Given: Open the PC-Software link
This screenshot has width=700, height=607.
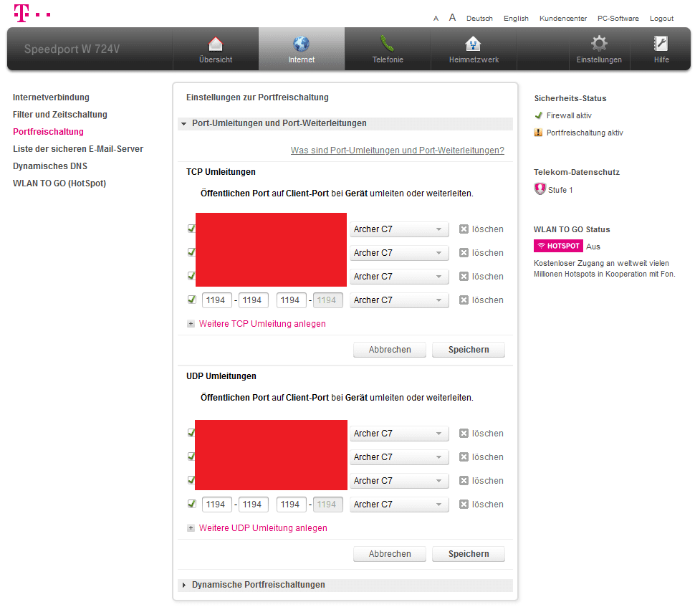Looking at the screenshot, I should point(618,19).
